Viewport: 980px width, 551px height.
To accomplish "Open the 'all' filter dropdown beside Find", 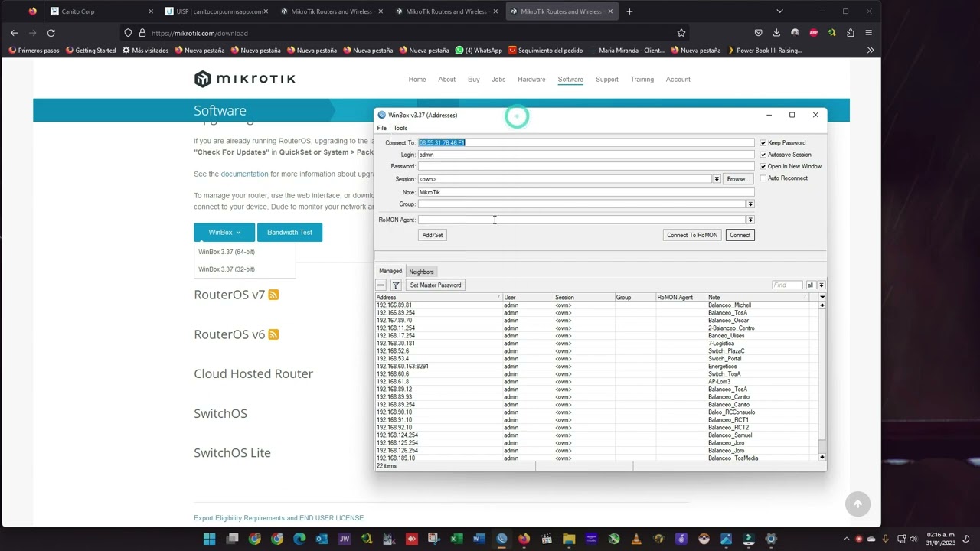I will (x=821, y=285).
